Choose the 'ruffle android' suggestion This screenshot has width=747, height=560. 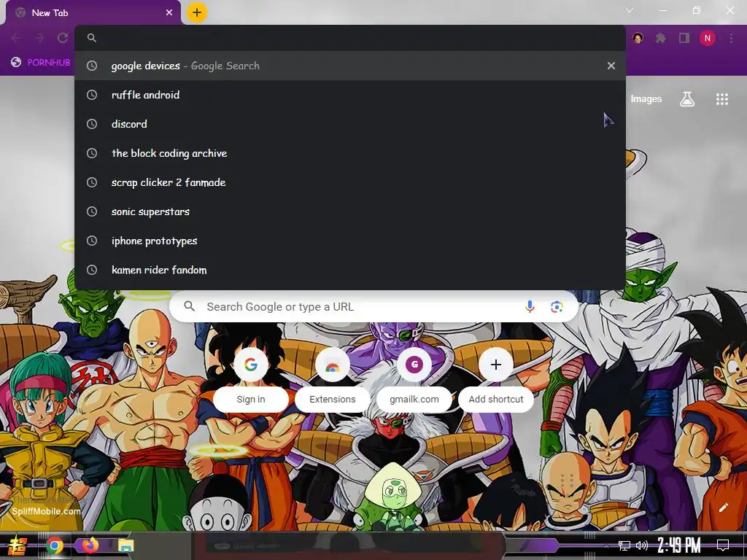point(350,95)
